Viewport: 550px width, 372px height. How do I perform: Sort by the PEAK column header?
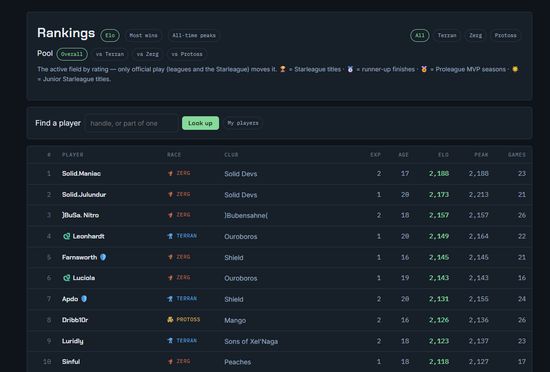[481, 155]
